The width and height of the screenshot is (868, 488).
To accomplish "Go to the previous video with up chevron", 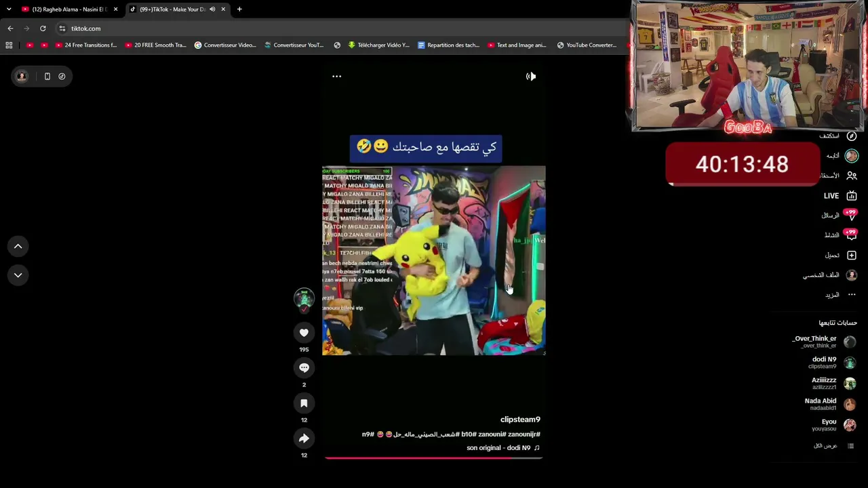I will click(x=18, y=246).
